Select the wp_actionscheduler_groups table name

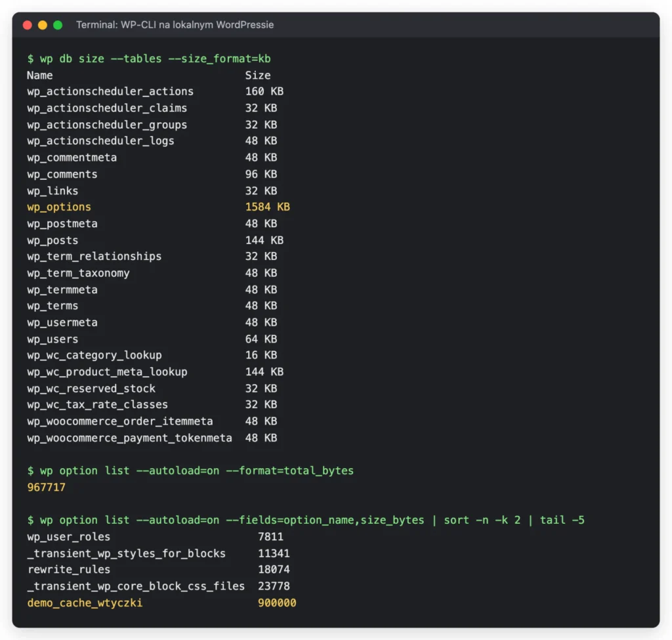pos(107,125)
